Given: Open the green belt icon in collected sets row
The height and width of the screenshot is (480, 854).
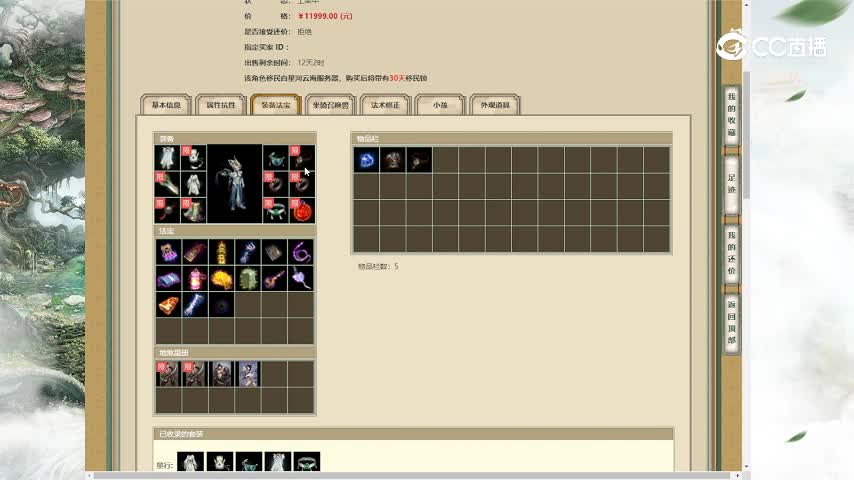Looking at the screenshot, I should pos(307,461).
